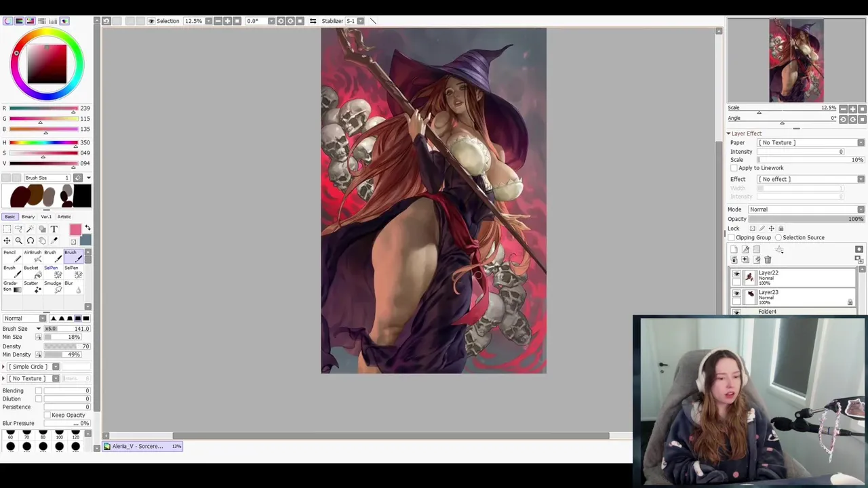Switch to the Basic tool tab
Image resolution: width=868 pixels, height=488 pixels.
click(x=10, y=217)
